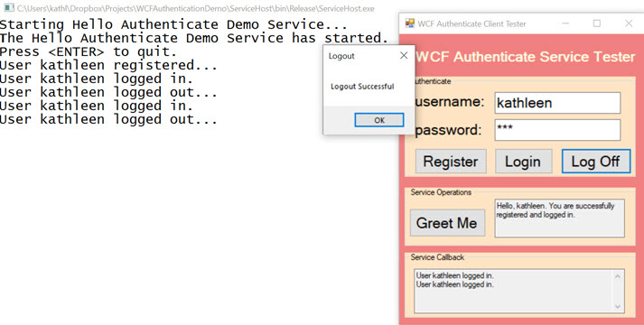Click the WCF Authenticate Service Tester heading

[526, 57]
